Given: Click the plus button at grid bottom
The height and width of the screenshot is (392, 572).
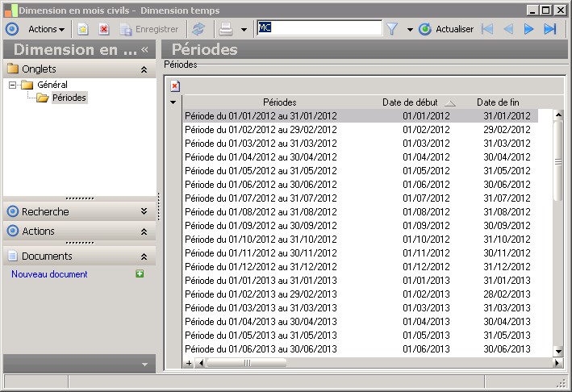Looking at the screenshot, I should click(x=189, y=363).
